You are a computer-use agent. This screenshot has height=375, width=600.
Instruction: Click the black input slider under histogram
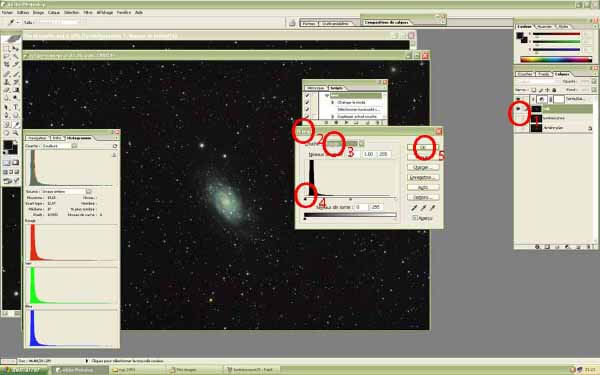pyautogui.click(x=305, y=199)
